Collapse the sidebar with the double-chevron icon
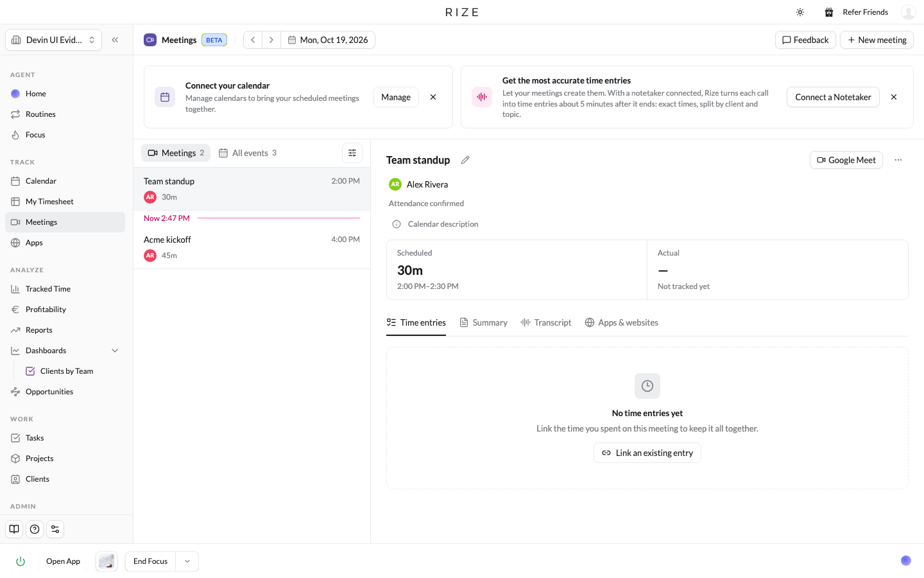 point(115,40)
